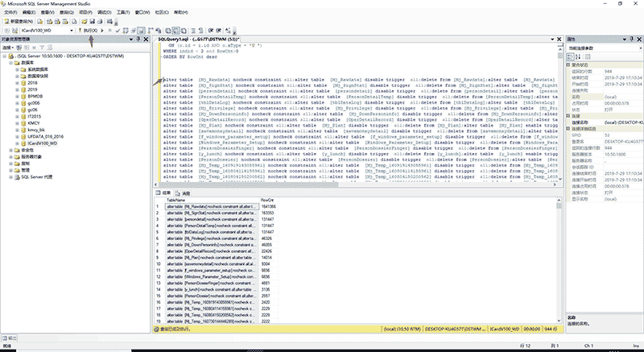Collapse the SQL Server 10.50.1600 root node
The height and width of the screenshot is (352, 644).
tap(5, 56)
